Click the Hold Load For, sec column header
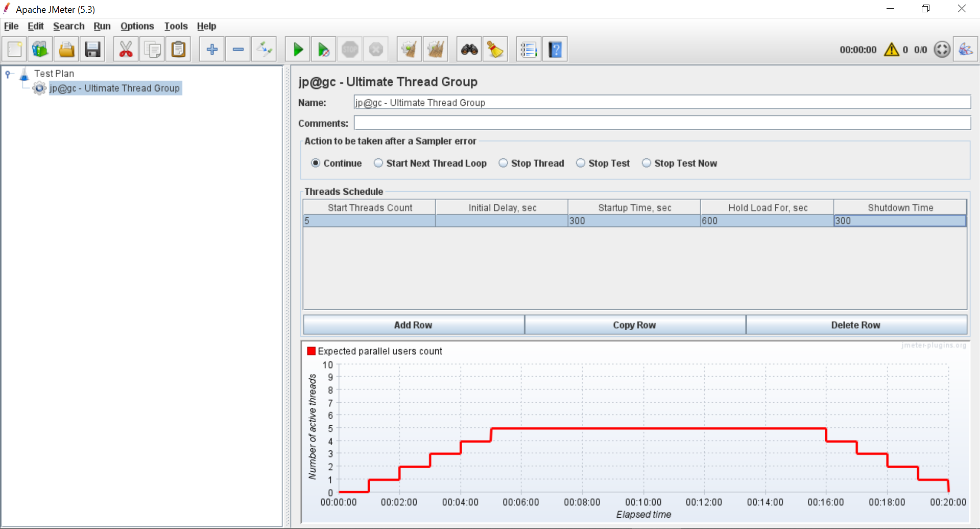The image size is (980, 529). tap(768, 208)
